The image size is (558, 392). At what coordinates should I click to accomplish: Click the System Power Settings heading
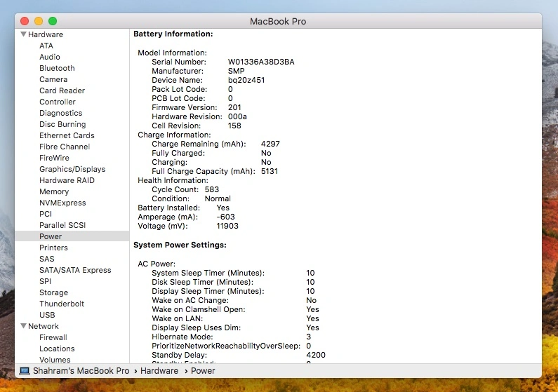tap(180, 245)
